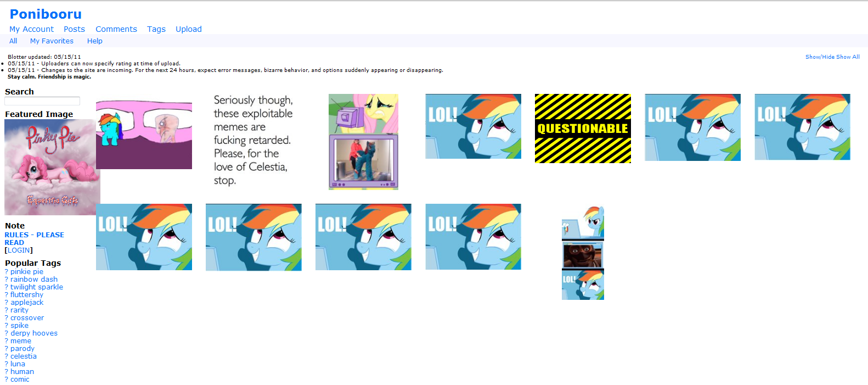Viewport: 868px width, 385px height.
Task: Click the 'Blotter updated: 05/15/11' text
Action: coord(44,57)
